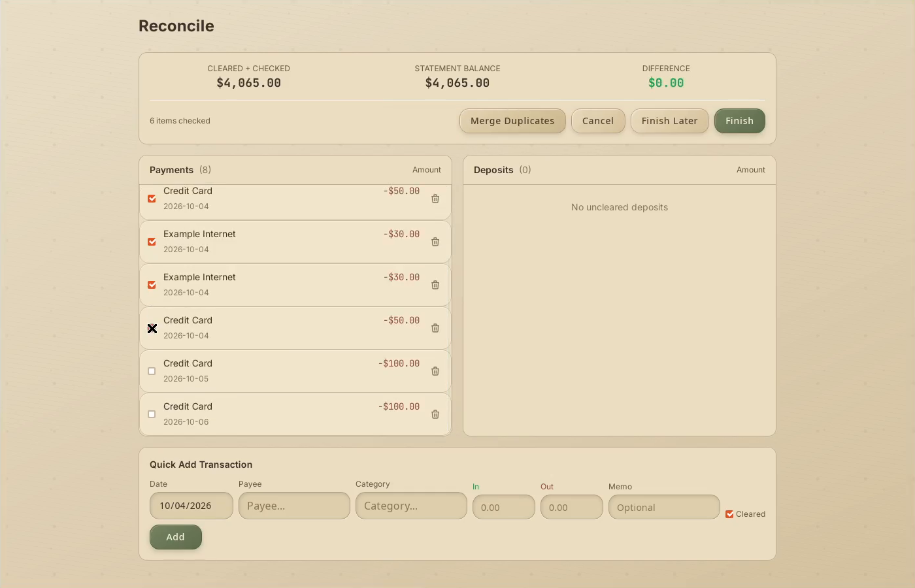Choose Finish Later
915x588 pixels.
(x=670, y=121)
